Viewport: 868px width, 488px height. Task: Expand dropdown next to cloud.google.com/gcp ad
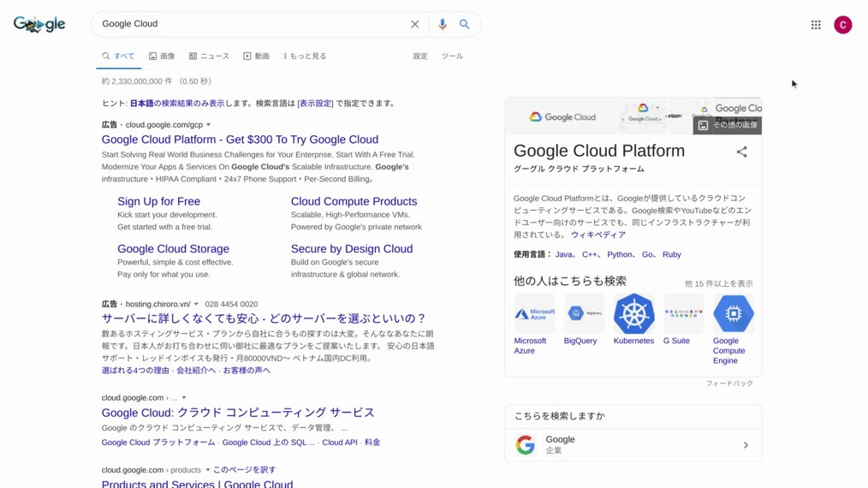tap(208, 125)
